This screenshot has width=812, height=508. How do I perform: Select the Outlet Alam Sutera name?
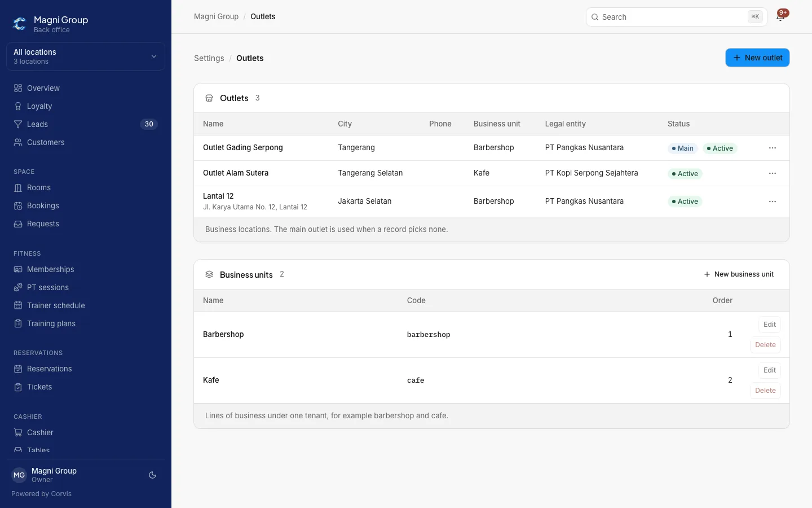coord(236,173)
